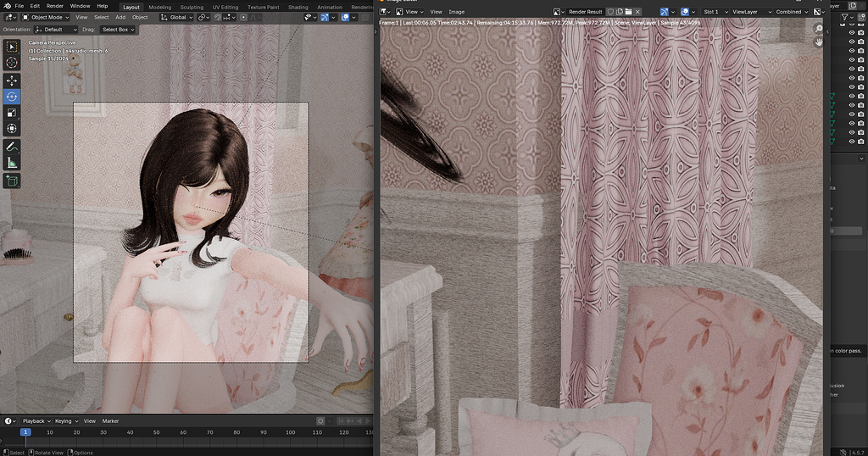
Task: Select the Scale tool
Action: (12, 113)
